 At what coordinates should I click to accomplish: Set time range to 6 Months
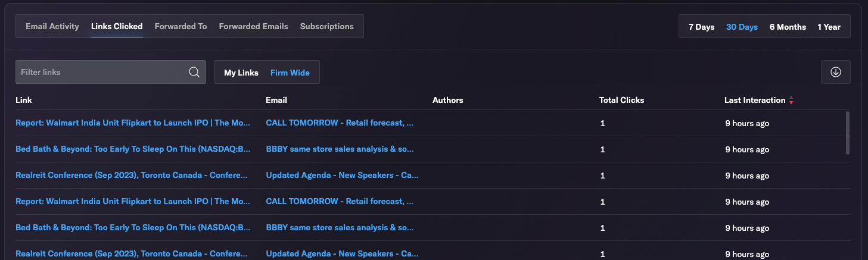point(788,27)
